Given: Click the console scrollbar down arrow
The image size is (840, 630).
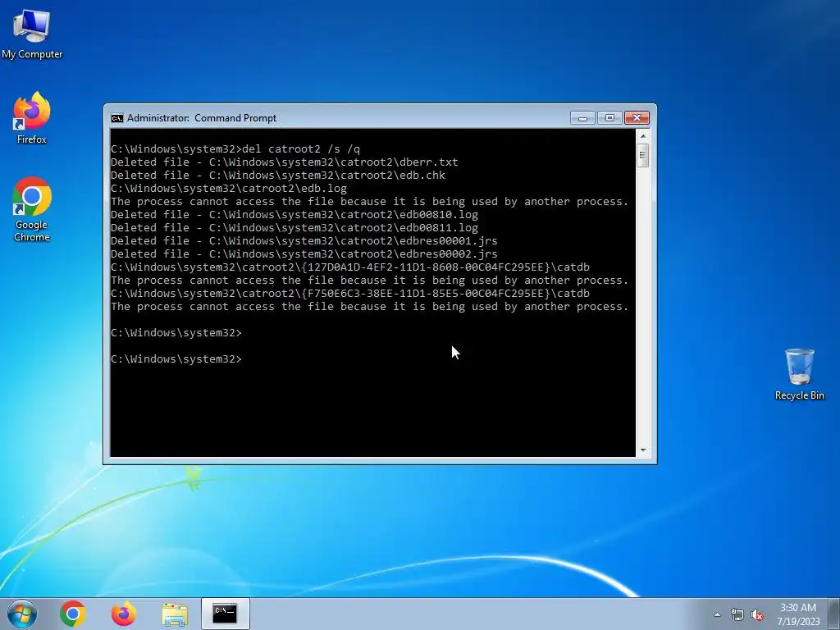Looking at the screenshot, I should [x=643, y=450].
